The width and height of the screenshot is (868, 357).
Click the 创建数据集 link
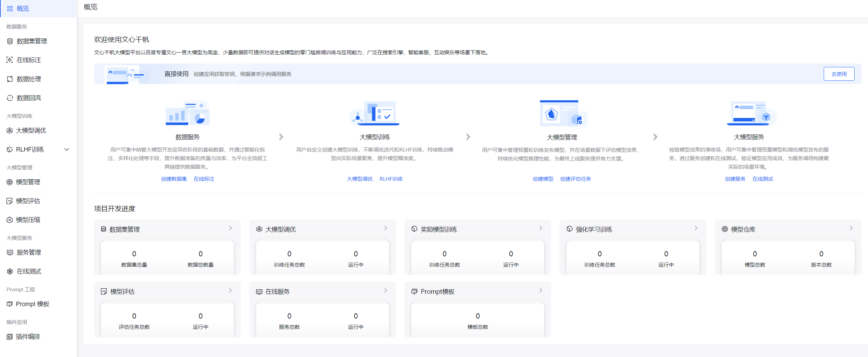[174, 179]
